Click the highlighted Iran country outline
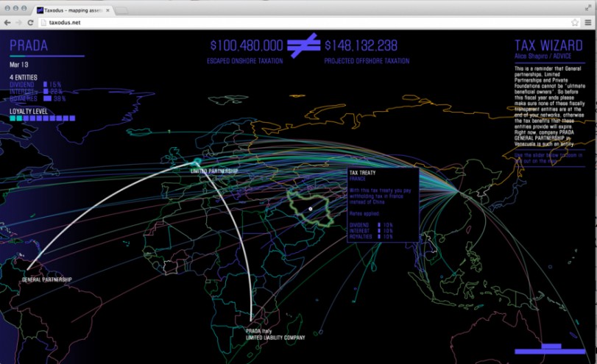 click(x=309, y=208)
